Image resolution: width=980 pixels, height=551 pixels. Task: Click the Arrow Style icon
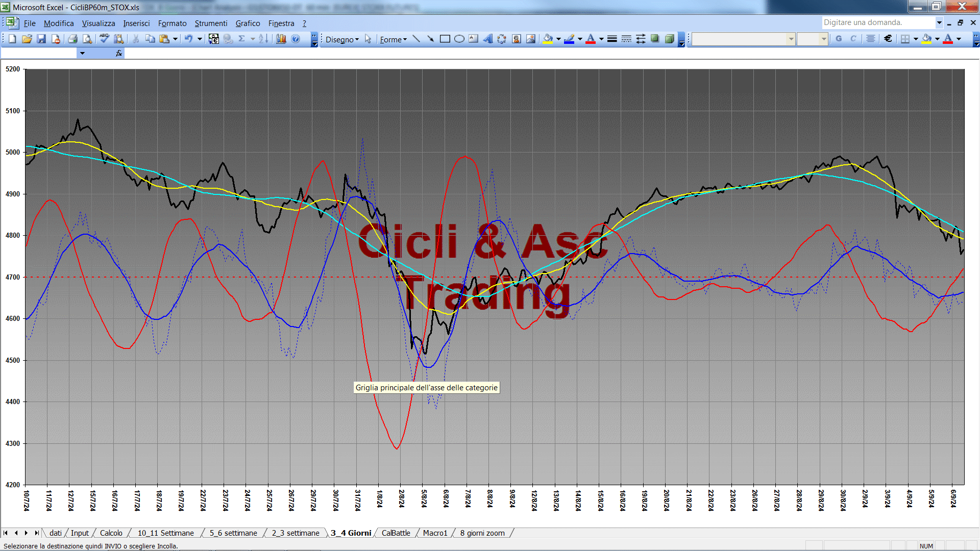[x=641, y=39]
